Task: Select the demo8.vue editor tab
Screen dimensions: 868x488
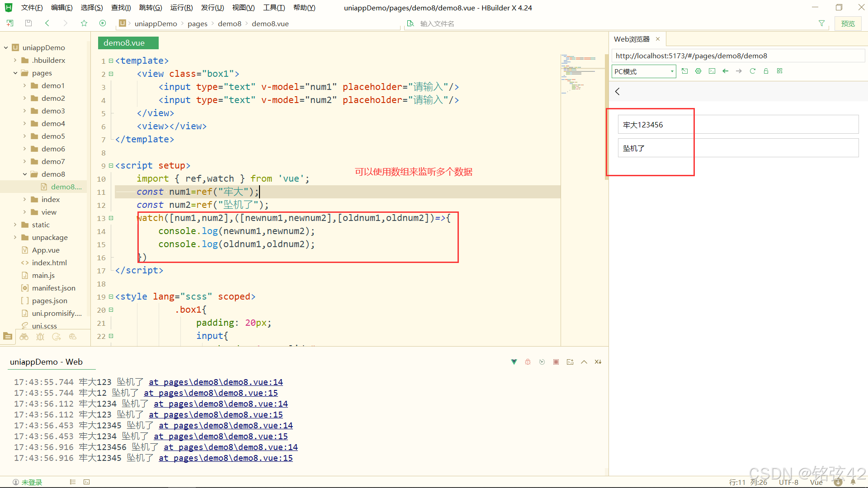Action: (x=128, y=43)
